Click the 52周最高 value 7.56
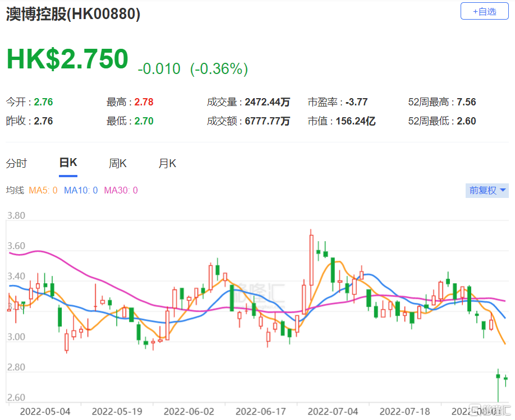 466,102
